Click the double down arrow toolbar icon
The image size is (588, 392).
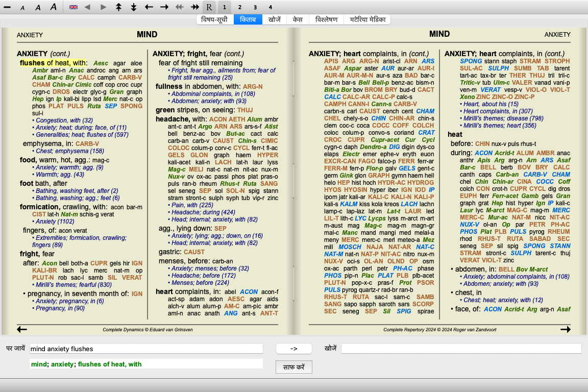[134, 7]
